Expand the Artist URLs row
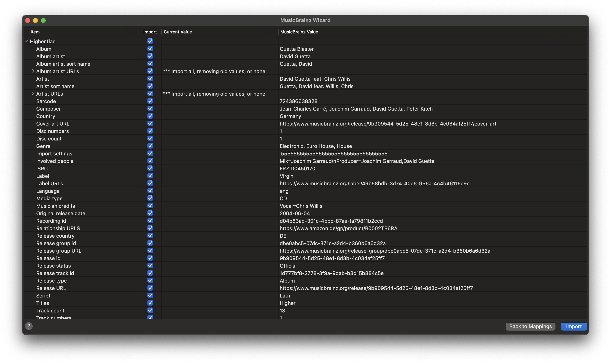The image size is (611, 364). pyautogui.click(x=33, y=93)
